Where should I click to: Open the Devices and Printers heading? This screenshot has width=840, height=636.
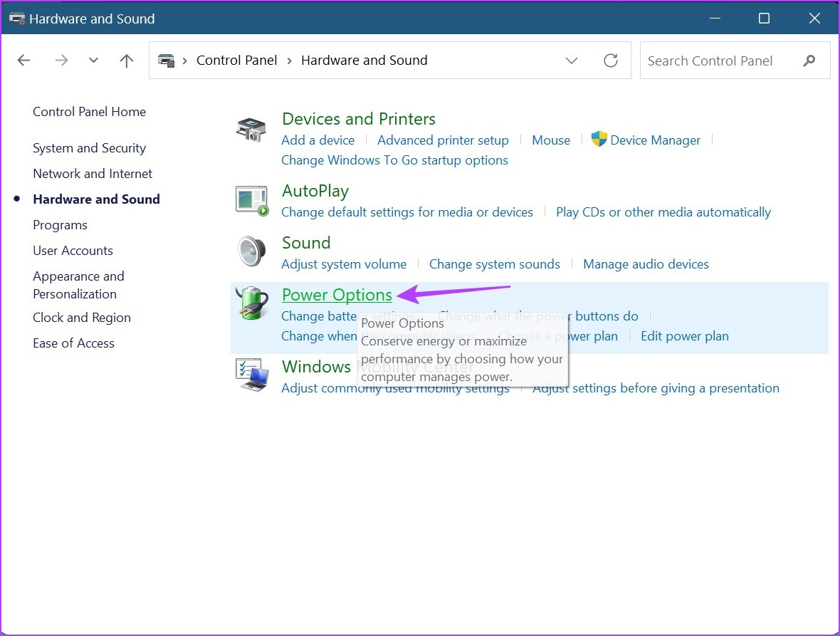point(358,119)
